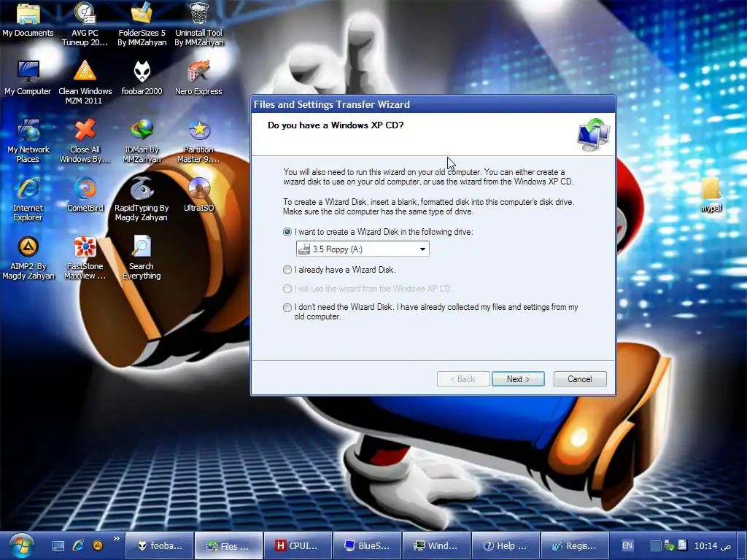Select RapidTyping desktop icon

click(142, 199)
